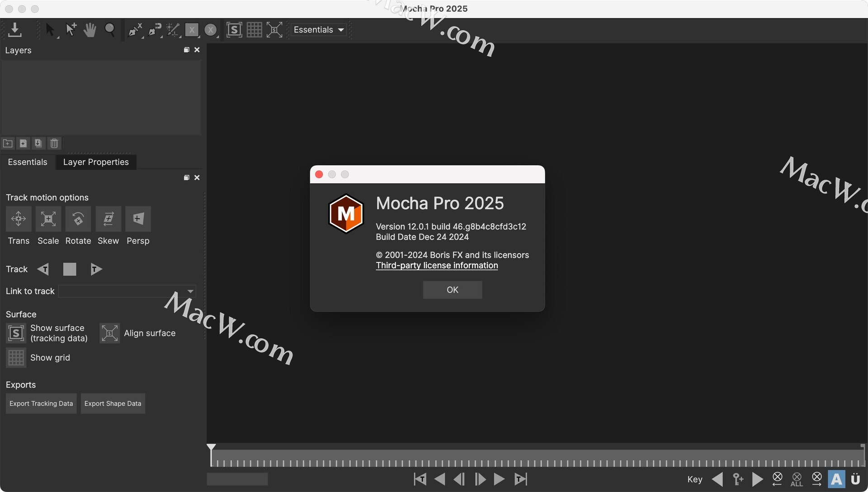Toggle Show surface in top toolbar

point(234,30)
